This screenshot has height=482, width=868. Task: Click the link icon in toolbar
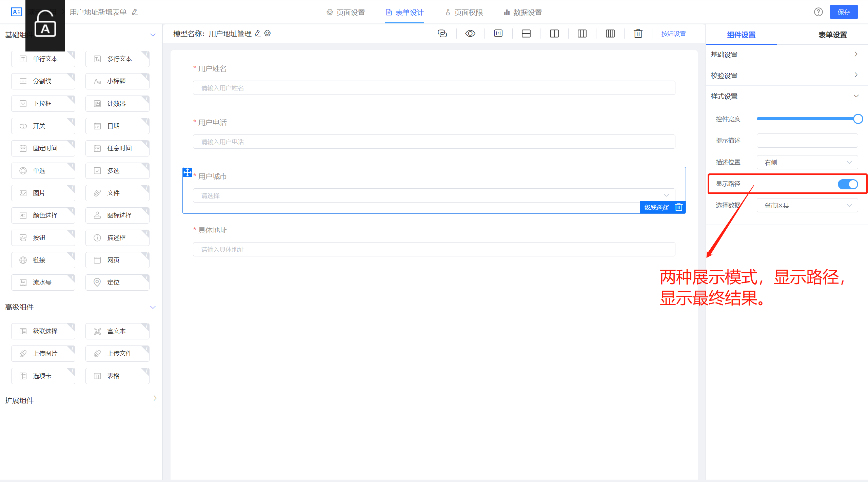[x=442, y=34]
